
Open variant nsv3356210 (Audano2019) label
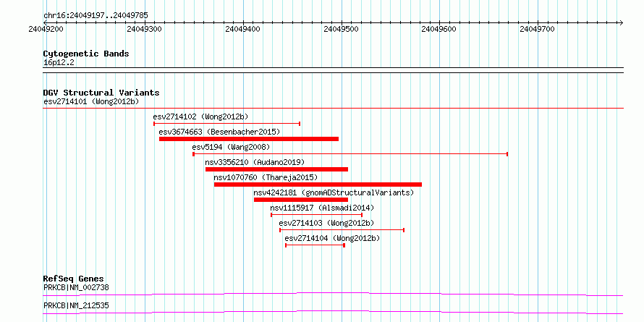point(255,162)
